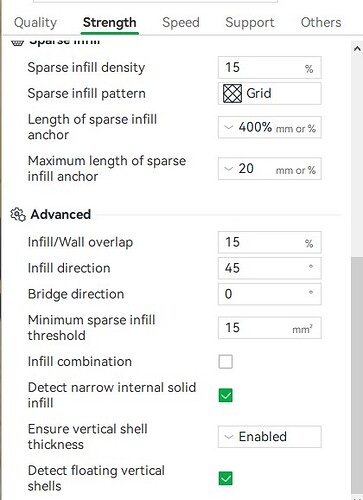Open the Support tab
This screenshot has width=363, height=500.
250,22
